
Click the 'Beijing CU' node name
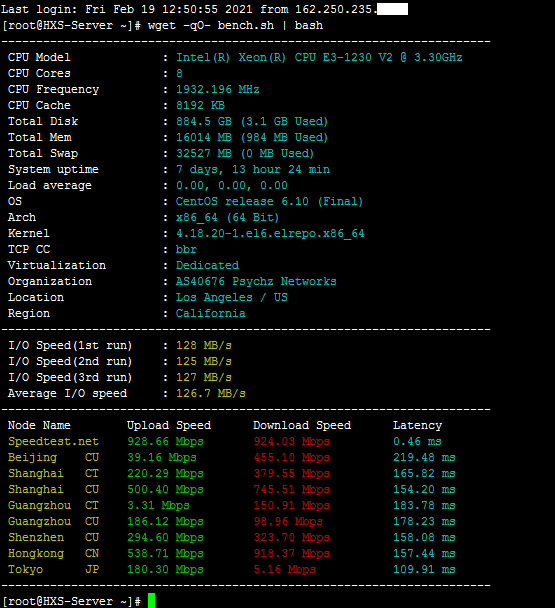(x=54, y=457)
